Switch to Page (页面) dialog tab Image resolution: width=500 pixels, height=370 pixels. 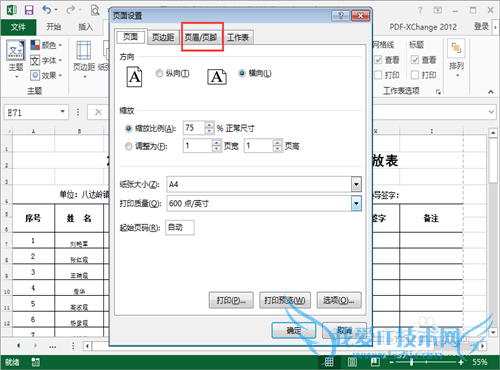pyautogui.click(x=130, y=37)
